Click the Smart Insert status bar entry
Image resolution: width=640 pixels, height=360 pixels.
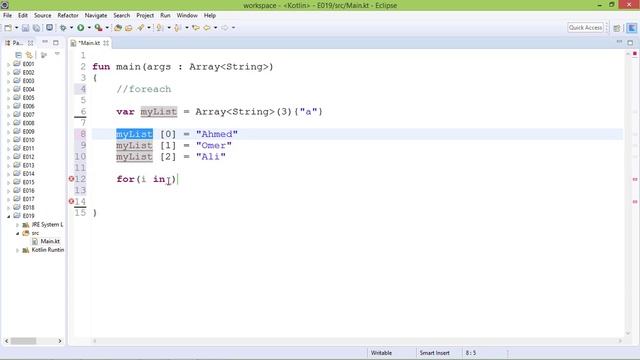point(434,353)
